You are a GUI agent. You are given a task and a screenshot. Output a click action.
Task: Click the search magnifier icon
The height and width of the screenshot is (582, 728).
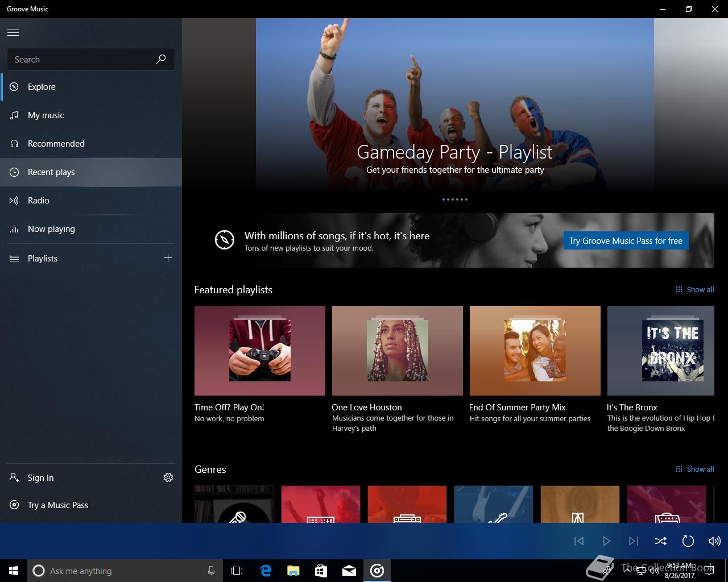tap(161, 59)
